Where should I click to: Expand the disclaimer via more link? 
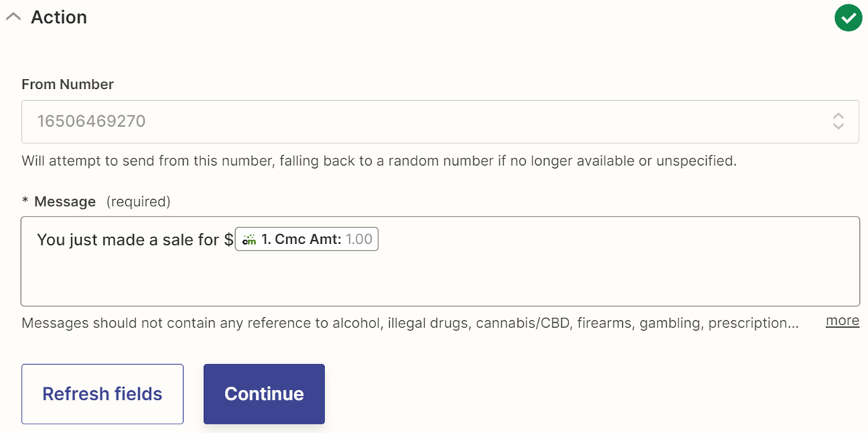coord(842,321)
